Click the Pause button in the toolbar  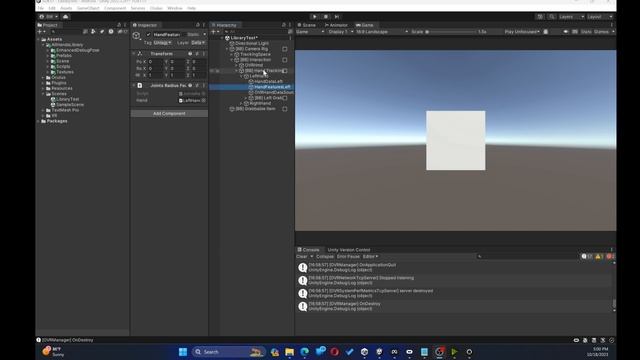coord(326,17)
